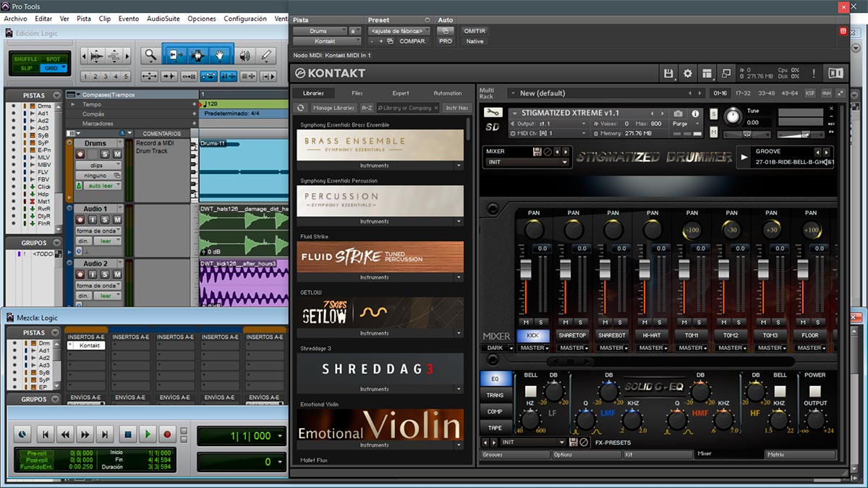Select the Grabber hand tool
The height and width of the screenshot is (488, 868).
221,55
